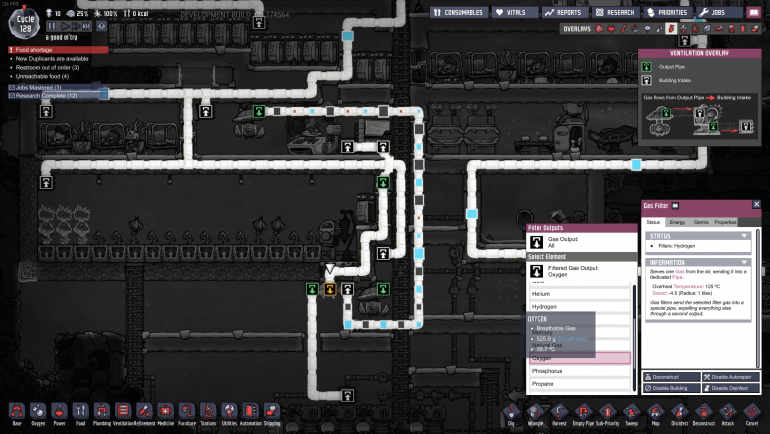
Task: Open the Automation build category
Action: pyautogui.click(x=250, y=414)
